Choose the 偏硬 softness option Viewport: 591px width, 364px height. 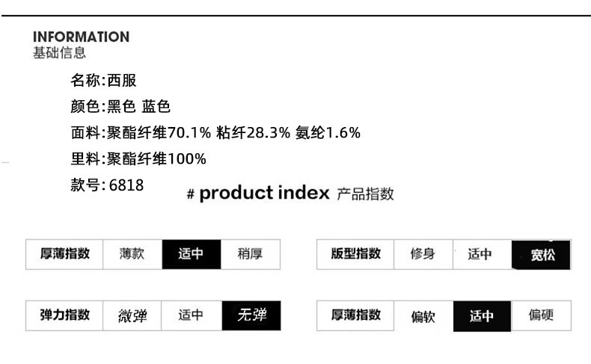pyautogui.click(x=541, y=315)
